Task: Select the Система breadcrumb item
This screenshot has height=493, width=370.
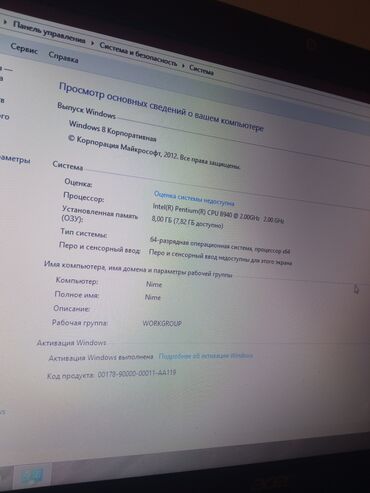Action: [x=201, y=70]
